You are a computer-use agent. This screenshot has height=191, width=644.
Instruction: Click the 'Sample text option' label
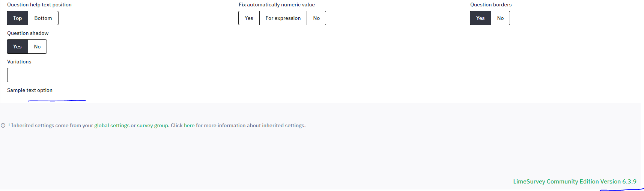pos(30,90)
